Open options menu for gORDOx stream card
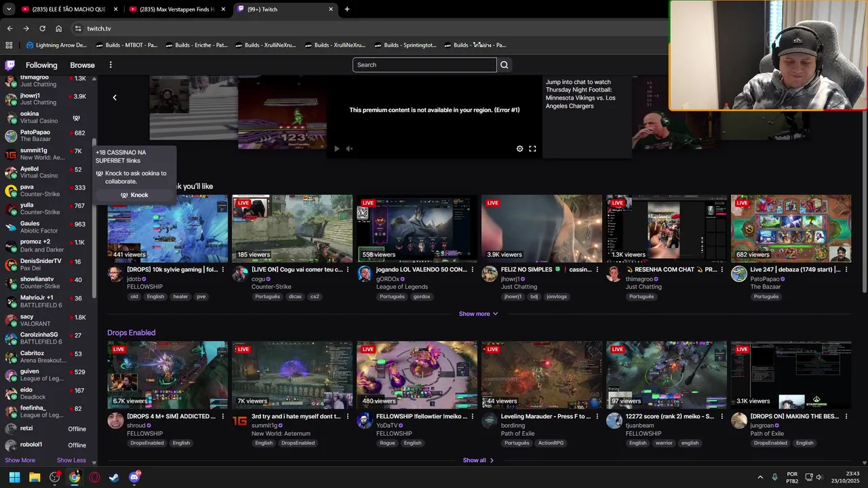Image resolution: width=868 pixels, height=488 pixels. click(x=473, y=270)
